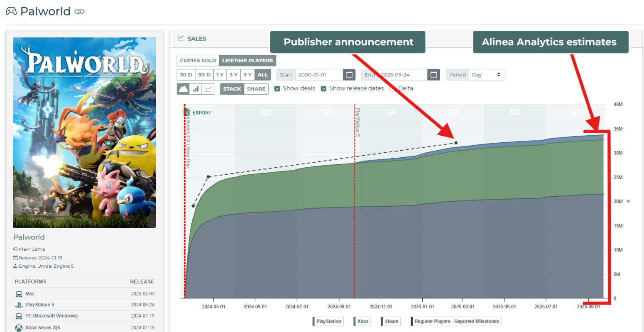Click the Start date input field
Viewport: 644px width, 332px height.
tap(319, 75)
